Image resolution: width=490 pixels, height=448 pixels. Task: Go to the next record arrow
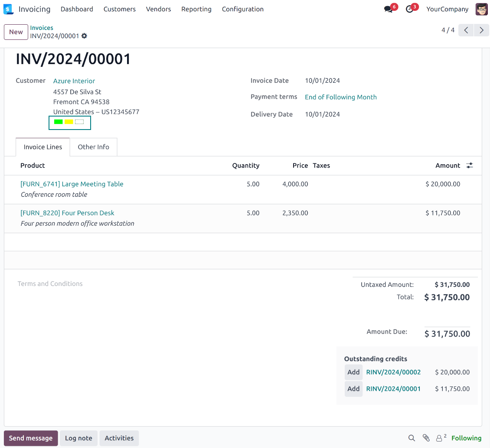tap(481, 30)
